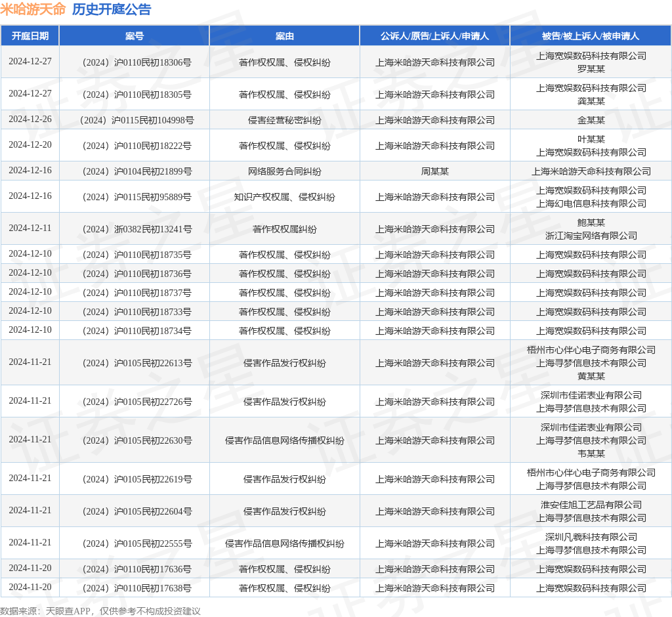Select case number (2024)沪0110民初18737号
Viewport: 672px width, 617px height.
(136, 293)
